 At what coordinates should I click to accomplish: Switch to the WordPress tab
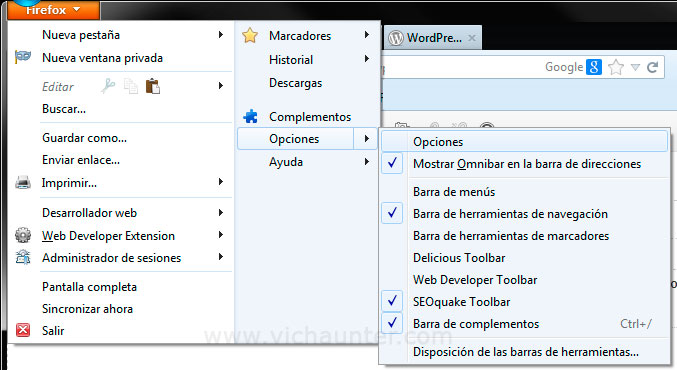click(x=433, y=38)
